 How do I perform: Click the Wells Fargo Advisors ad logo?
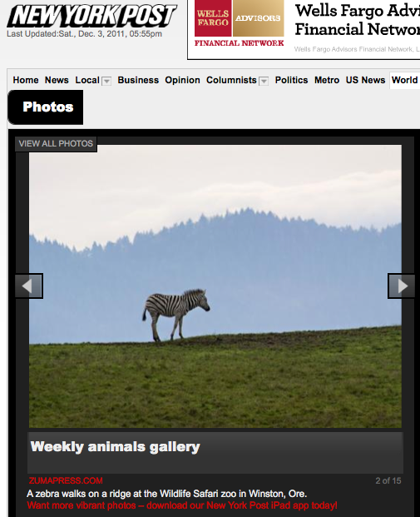point(240,23)
